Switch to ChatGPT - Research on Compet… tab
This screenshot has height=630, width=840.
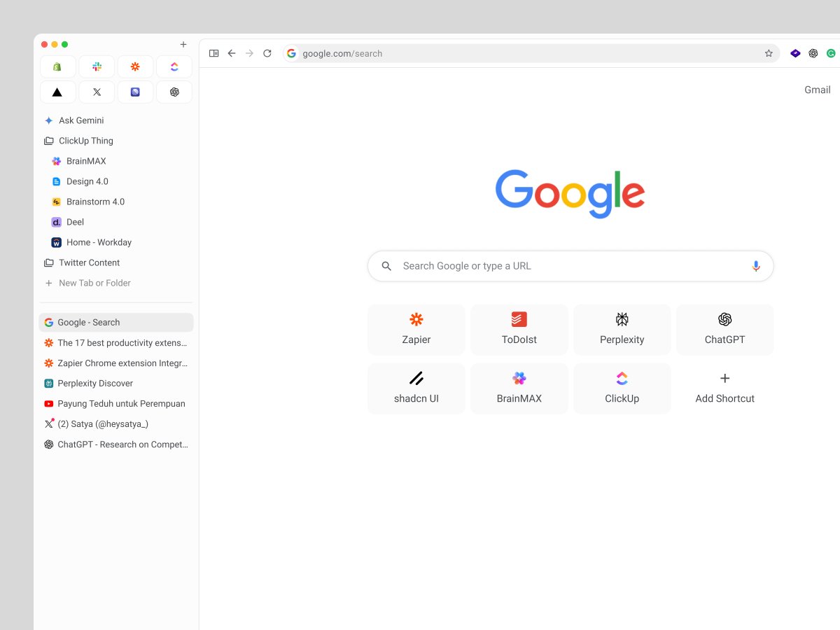(x=116, y=444)
